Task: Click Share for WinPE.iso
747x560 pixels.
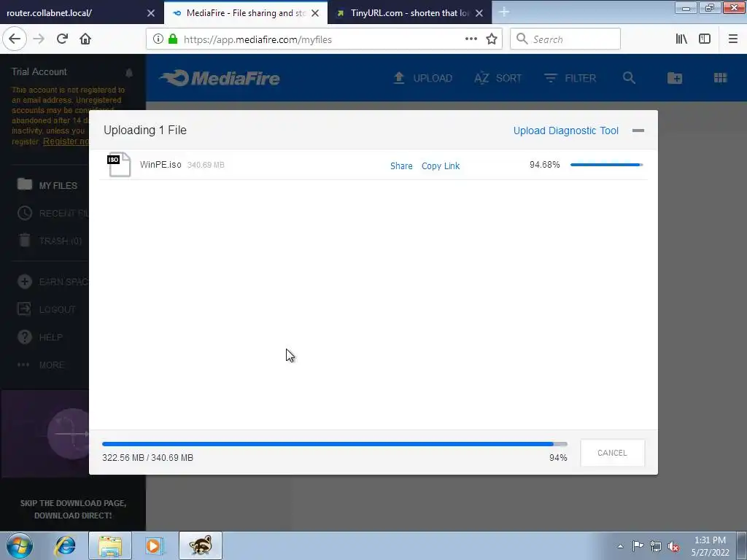Action: tap(401, 166)
